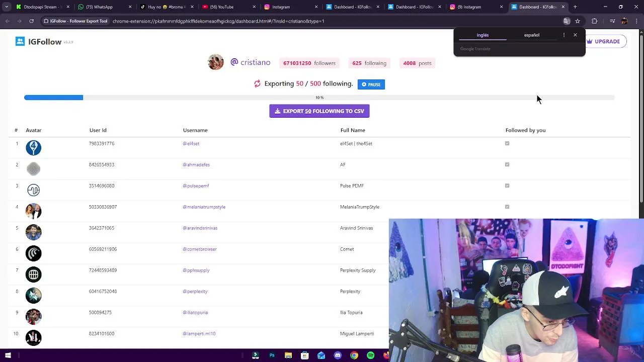This screenshot has width=644, height=362.
Task: Open Spotify from the taskbar
Action: (370, 355)
